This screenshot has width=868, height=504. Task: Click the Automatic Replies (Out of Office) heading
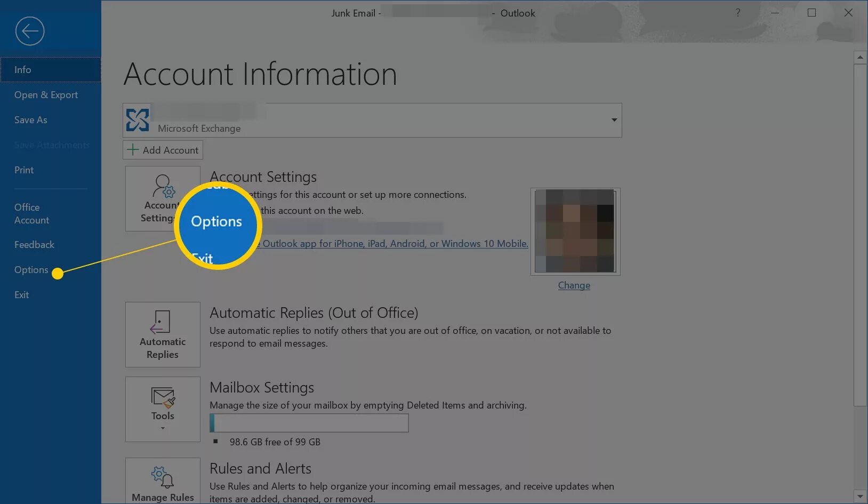click(314, 313)
